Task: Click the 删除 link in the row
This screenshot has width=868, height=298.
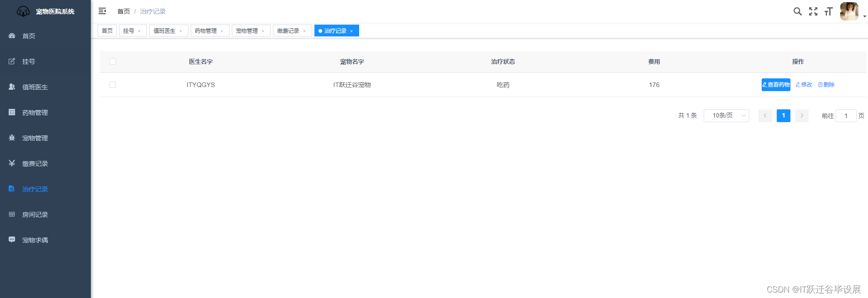Action: point(826,85)
